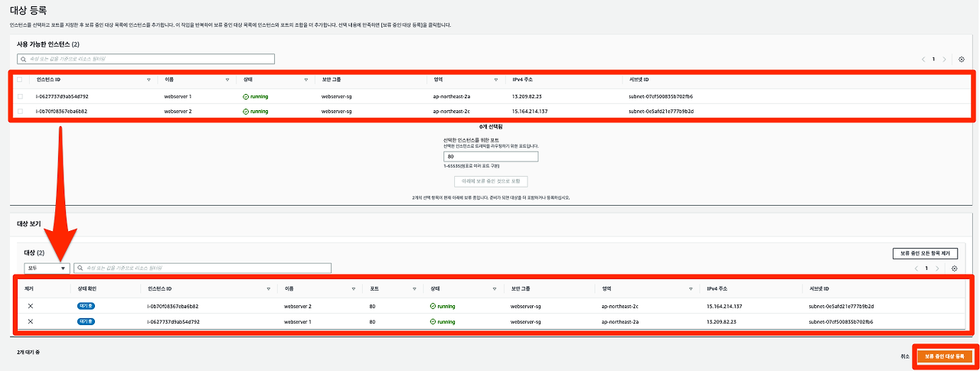
Task: Focus the targets filter search box
Action: click(202, 268)
